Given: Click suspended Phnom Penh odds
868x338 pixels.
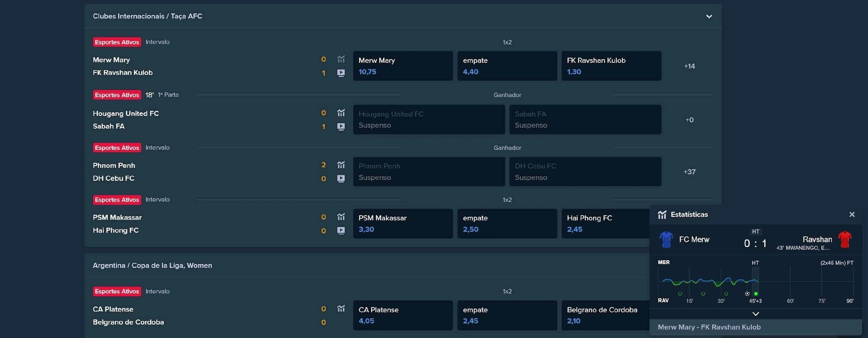Looking at the screenshot, I should [x=429, y=171].
